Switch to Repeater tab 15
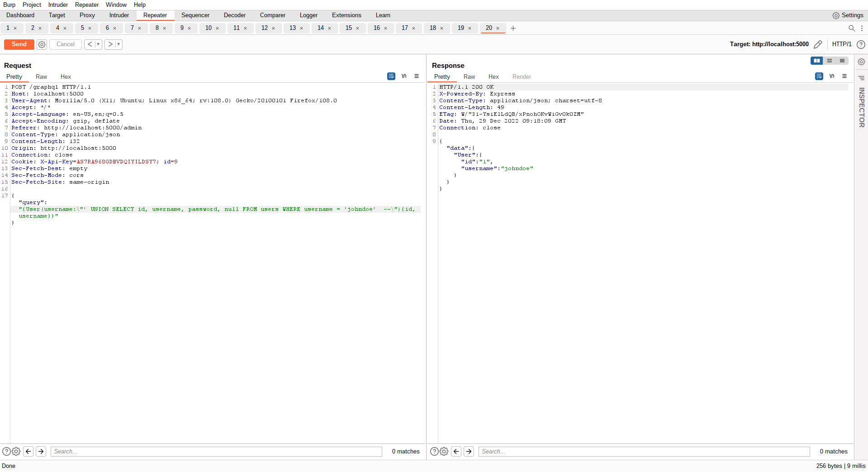 [349, 28]
